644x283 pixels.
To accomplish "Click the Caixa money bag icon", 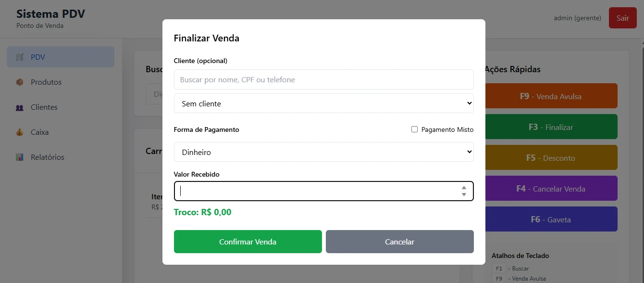I will (x=20, y=132).
